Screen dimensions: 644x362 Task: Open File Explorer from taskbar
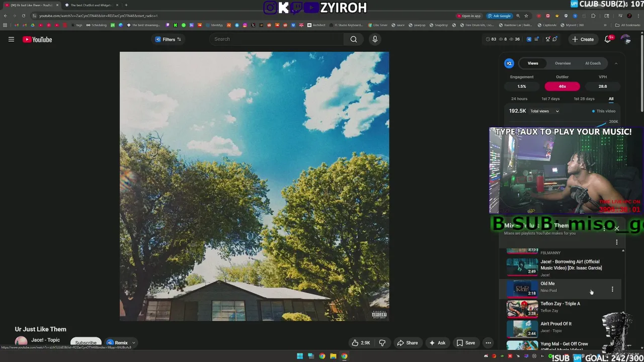[x=333, y=356]
